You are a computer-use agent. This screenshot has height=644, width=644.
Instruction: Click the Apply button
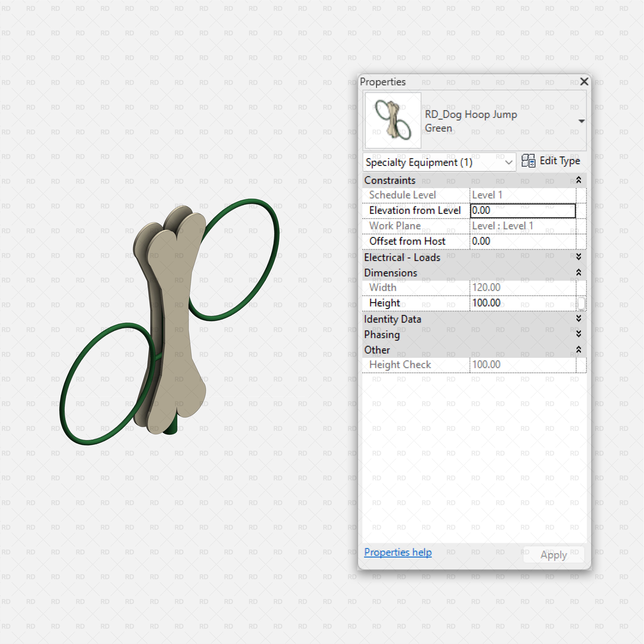pyautogui.click(x=553, y=555)
